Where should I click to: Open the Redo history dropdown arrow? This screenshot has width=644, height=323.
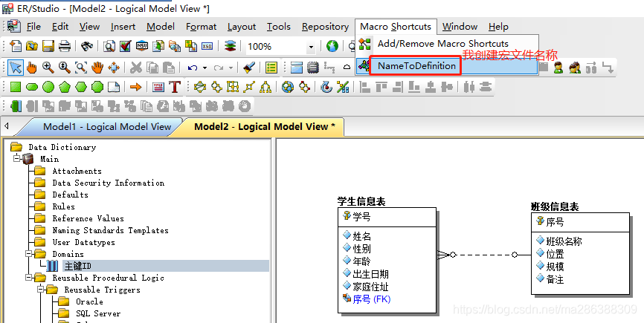pyautogui.click(x=231, y=68)
